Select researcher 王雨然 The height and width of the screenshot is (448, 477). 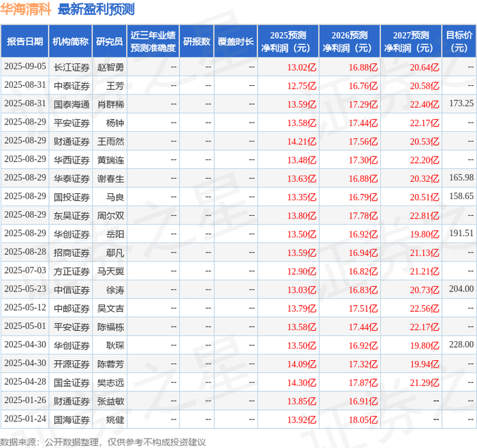point(110,142)
